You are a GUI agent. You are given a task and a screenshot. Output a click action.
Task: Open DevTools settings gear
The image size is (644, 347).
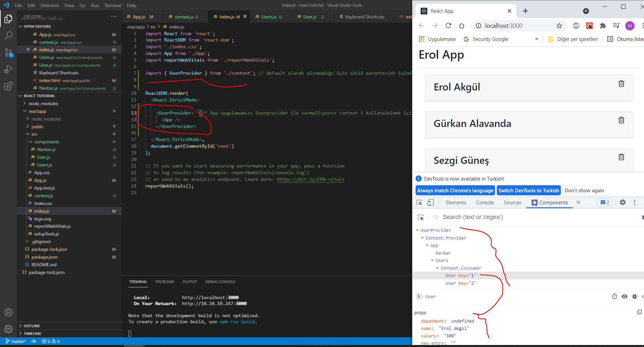(623, 202)
